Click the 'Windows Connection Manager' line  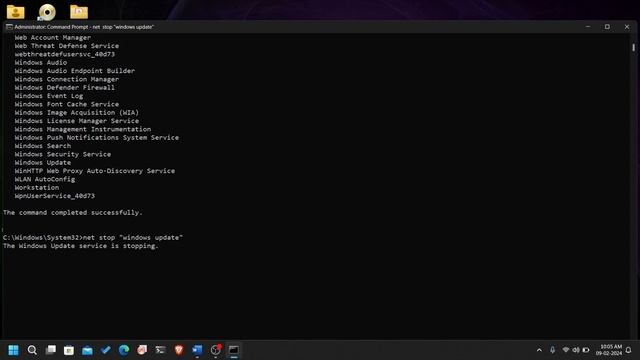pos(67,79)
